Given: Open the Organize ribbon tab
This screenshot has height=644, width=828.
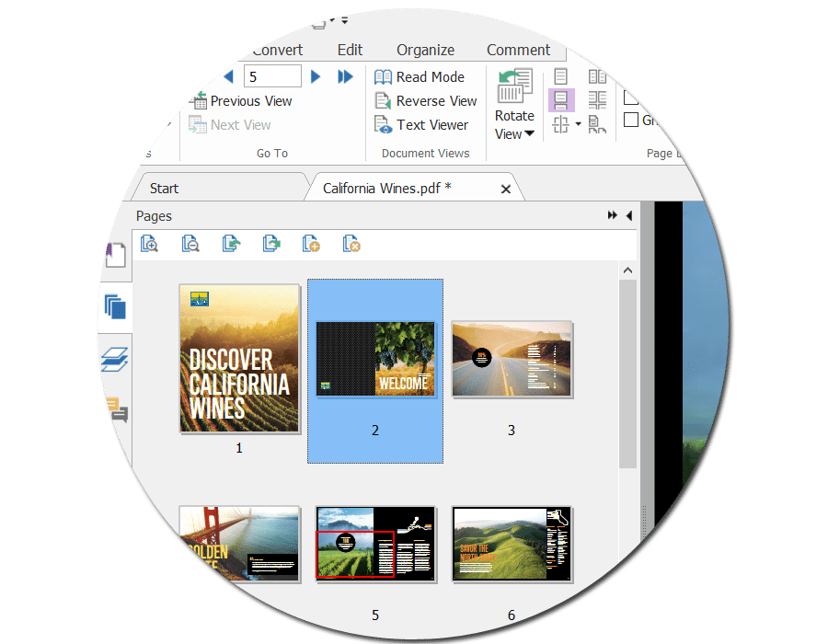Looking at the screenshot, I should pyautogui.click(x=425, y=51).
